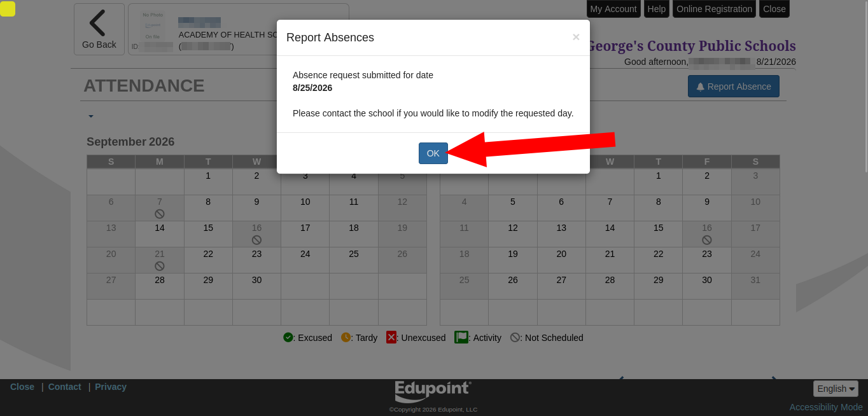Click the Contact footer link
Screen dimensions: 868x416
click(x=65, y=387)
